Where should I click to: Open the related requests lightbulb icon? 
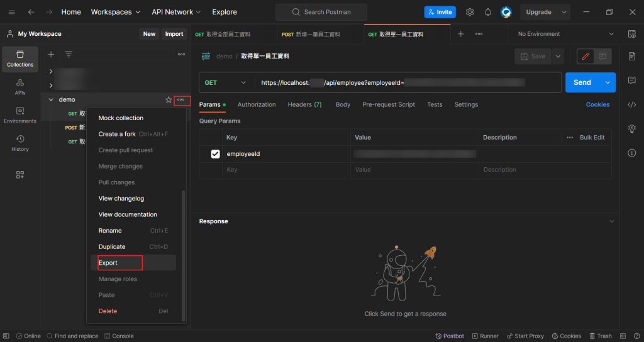click(x=632, y=128)
